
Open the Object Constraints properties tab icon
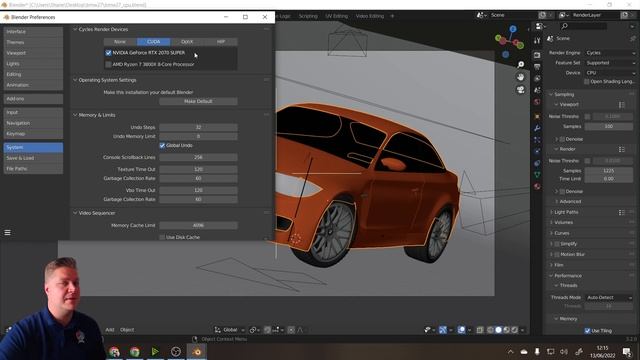[537, 163]
